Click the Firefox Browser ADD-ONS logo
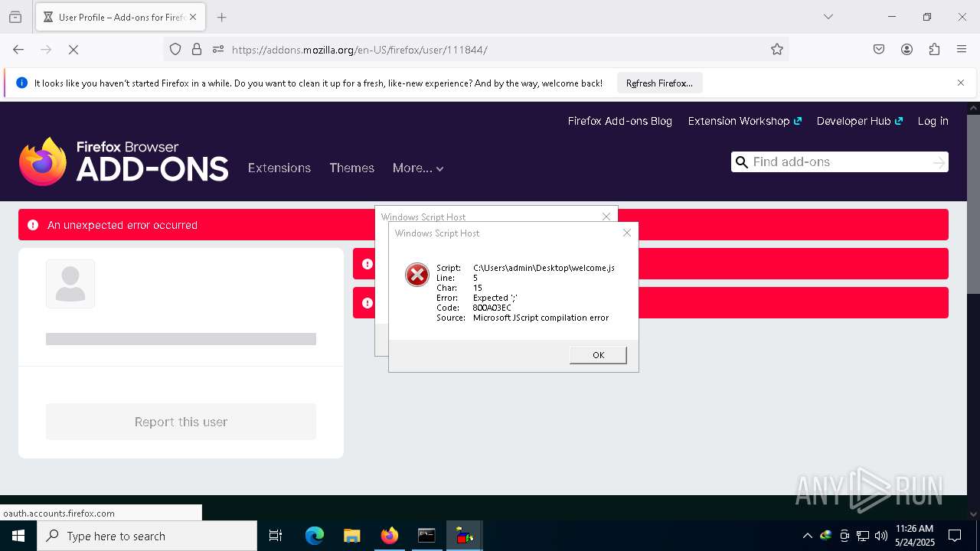The width and height of the screenshot is (980, 551). (x=123, y=161)
